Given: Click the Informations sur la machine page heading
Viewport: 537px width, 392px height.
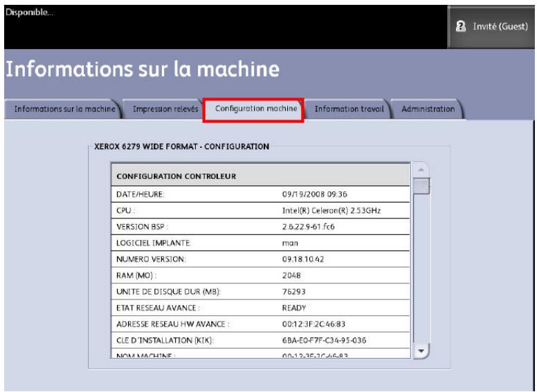Looking at the screenshot, I should coord(143,68).
